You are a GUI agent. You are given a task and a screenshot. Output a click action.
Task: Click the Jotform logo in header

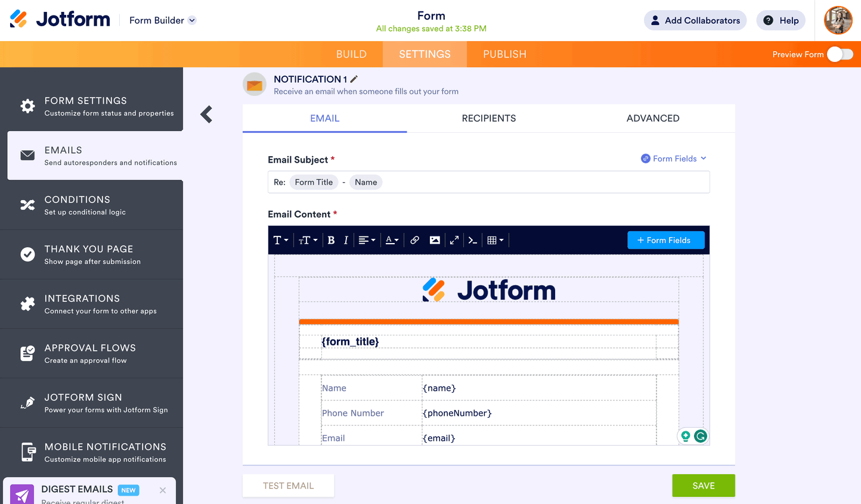click(x=60, y=19)
